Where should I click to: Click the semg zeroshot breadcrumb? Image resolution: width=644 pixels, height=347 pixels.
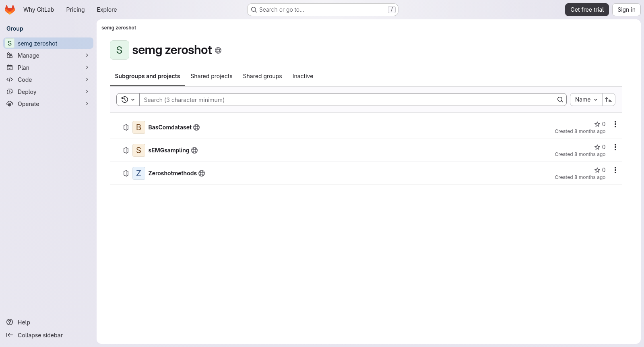119,28
